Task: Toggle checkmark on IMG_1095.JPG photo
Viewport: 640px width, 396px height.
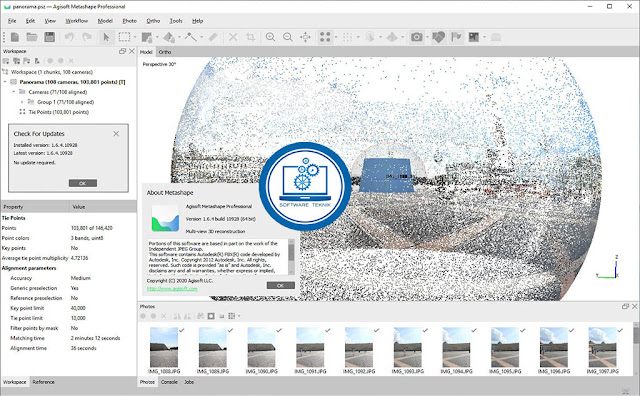Action: click(522, 330)
